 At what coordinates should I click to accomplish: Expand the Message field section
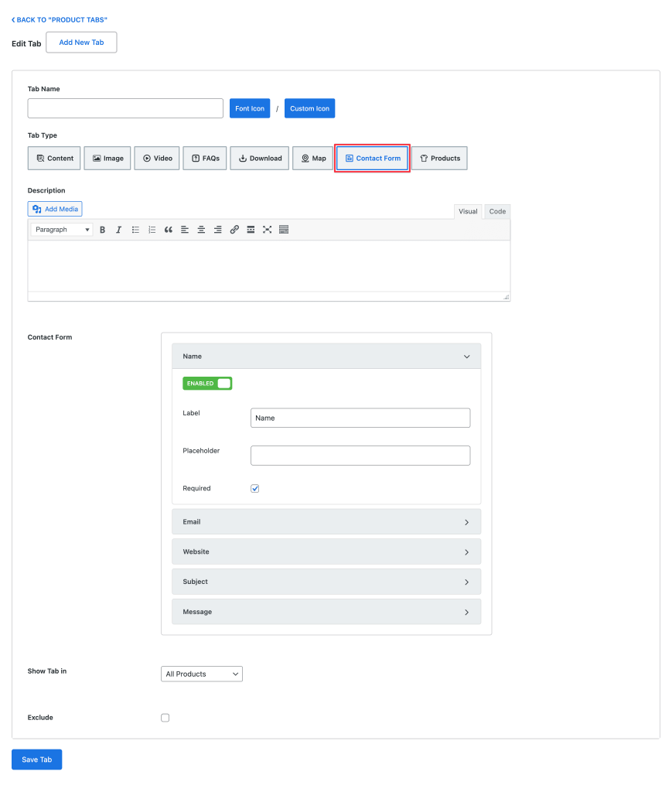tap(326, 612)
